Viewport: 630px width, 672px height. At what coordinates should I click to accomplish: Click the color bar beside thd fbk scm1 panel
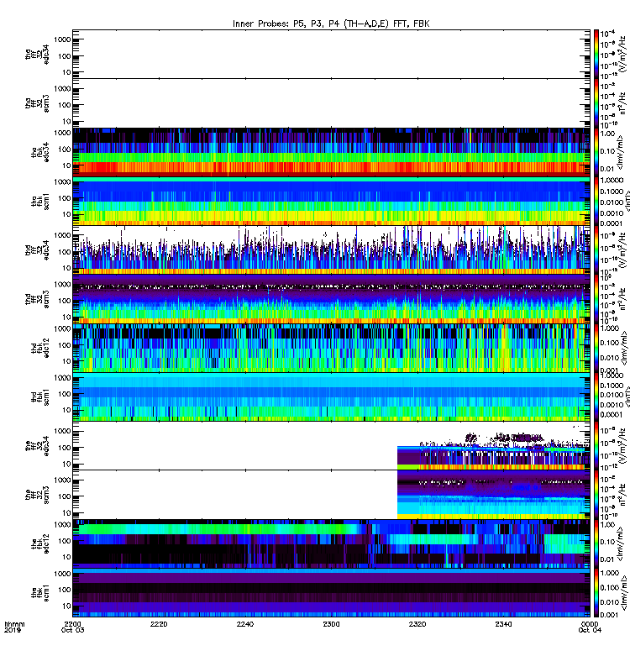pyautogui.click(x=596, y=396)
